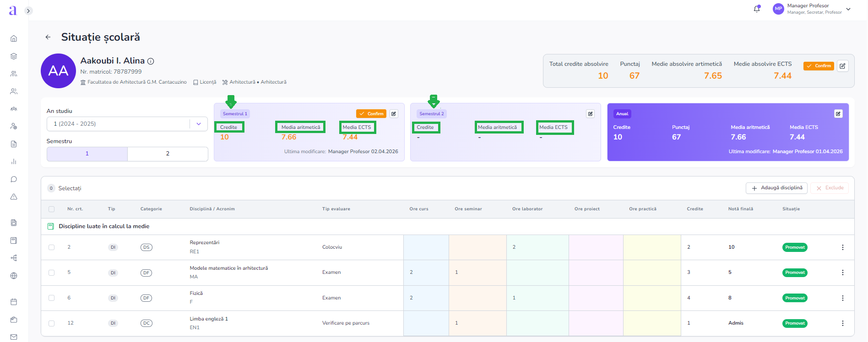Screen dimensions: 868x342
Task: Click the warning triangle icon in the sidebar
Action: click(x=14, y=197)
